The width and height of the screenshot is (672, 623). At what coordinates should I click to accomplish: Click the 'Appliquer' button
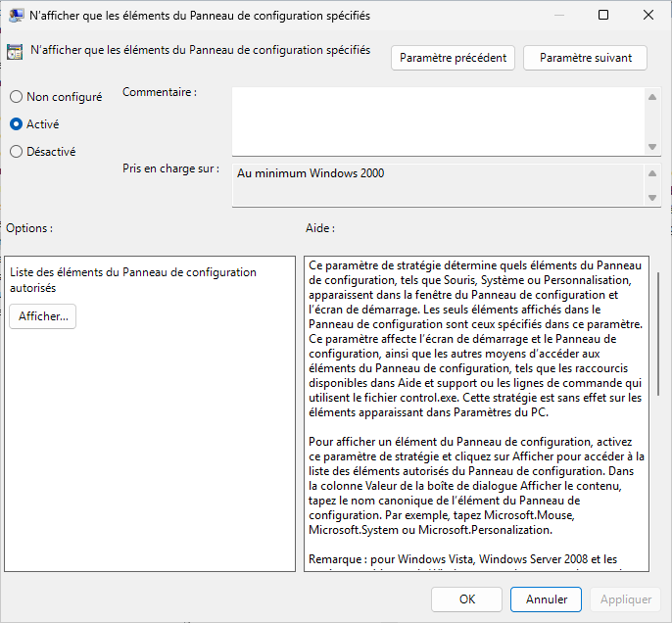(x=625, y=599)
